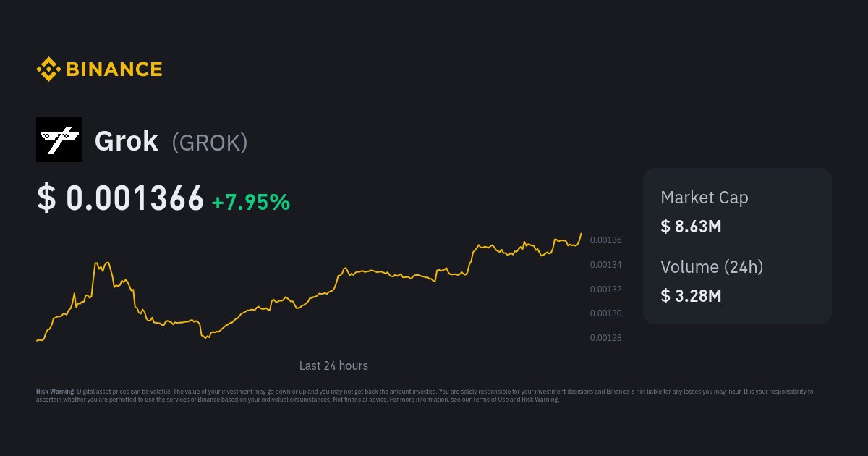Click the BINANCE wordmark in the header
Image resolution: width=868 pixels, height=456 pixels.
[113, 69]
